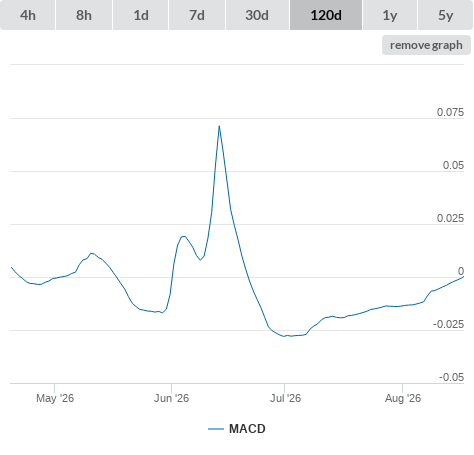
Task: Switch chart to 30d range
Action: [257, 15]
